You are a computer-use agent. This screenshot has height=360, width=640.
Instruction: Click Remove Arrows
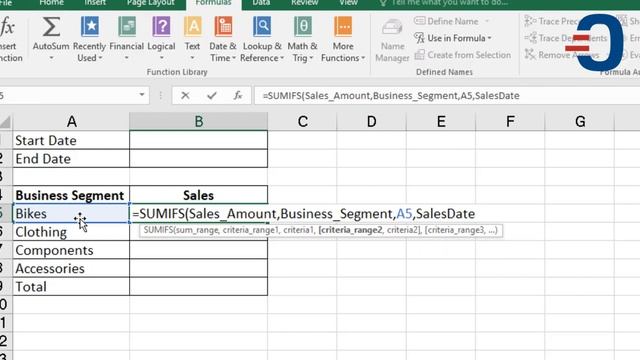[562, 55]
